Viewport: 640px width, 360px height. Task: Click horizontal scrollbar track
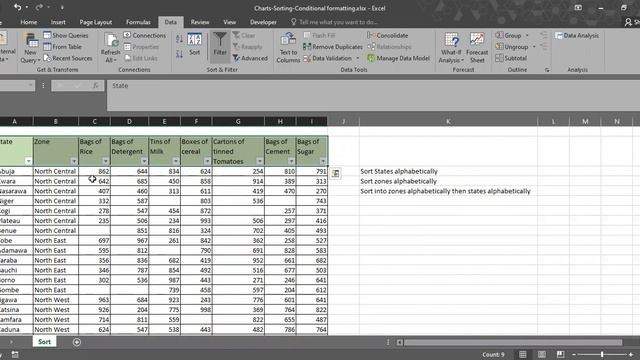[513, 342]
